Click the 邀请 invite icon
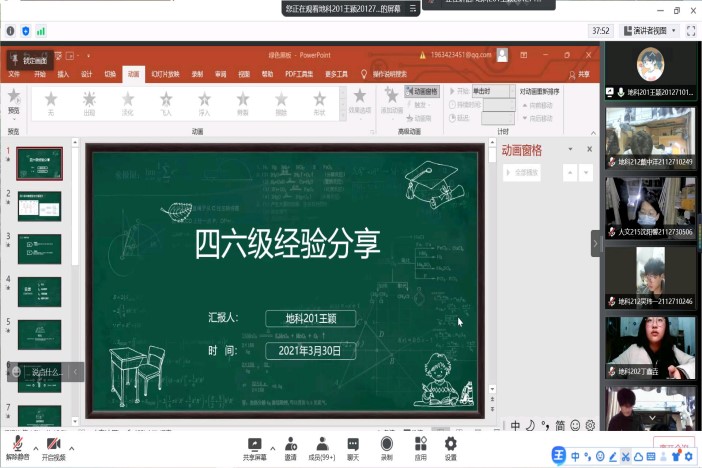The height and width of the screenshot is (468, 702). (x=290, y=443)
